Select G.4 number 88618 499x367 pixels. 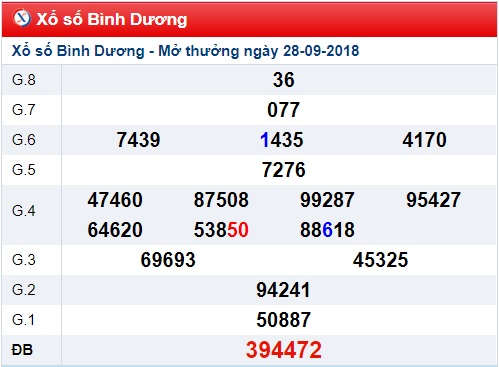[327, 230]
